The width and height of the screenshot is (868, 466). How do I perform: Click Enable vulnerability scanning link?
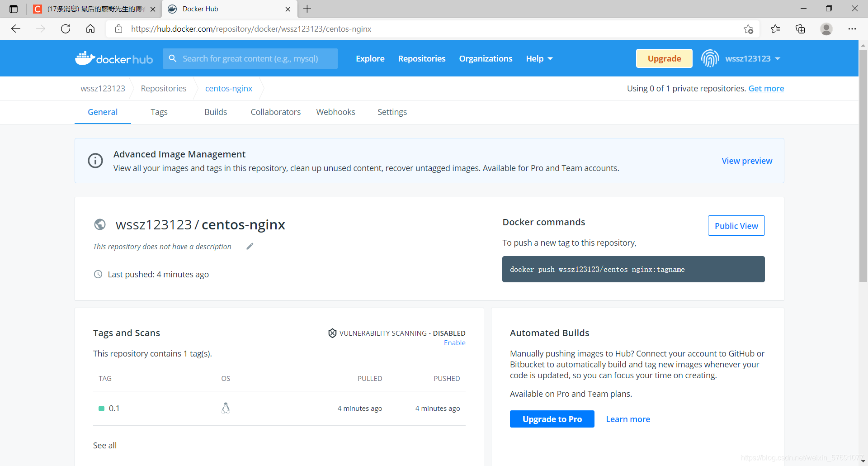click(x=454, y=343)
